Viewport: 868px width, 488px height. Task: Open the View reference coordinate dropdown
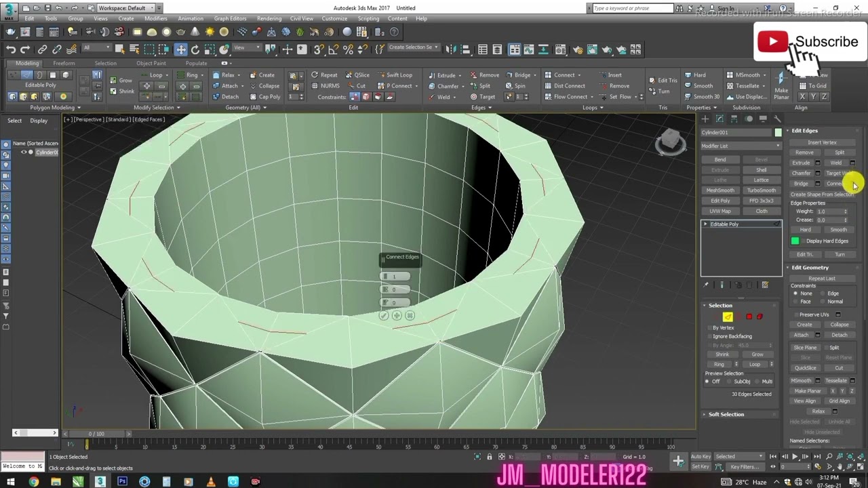[x=248, y=47]
